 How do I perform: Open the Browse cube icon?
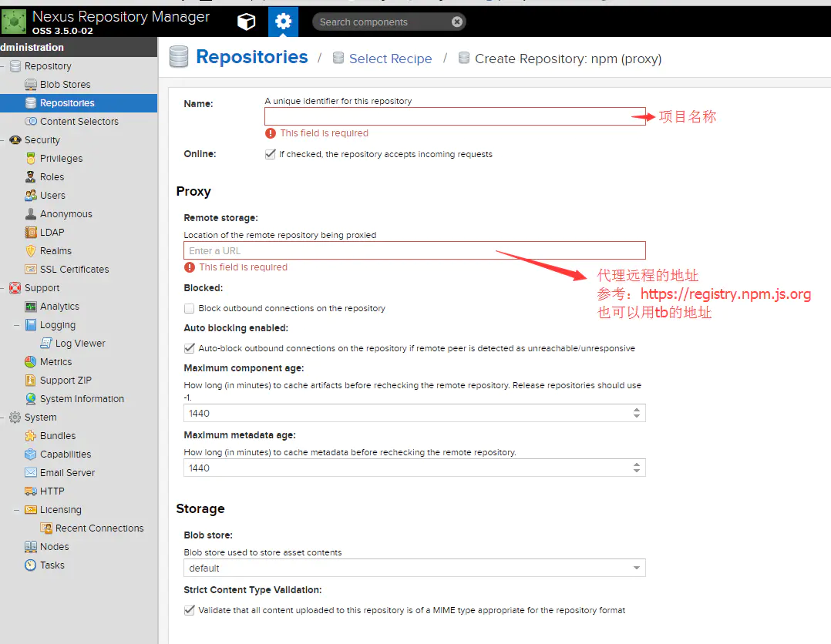246,22
